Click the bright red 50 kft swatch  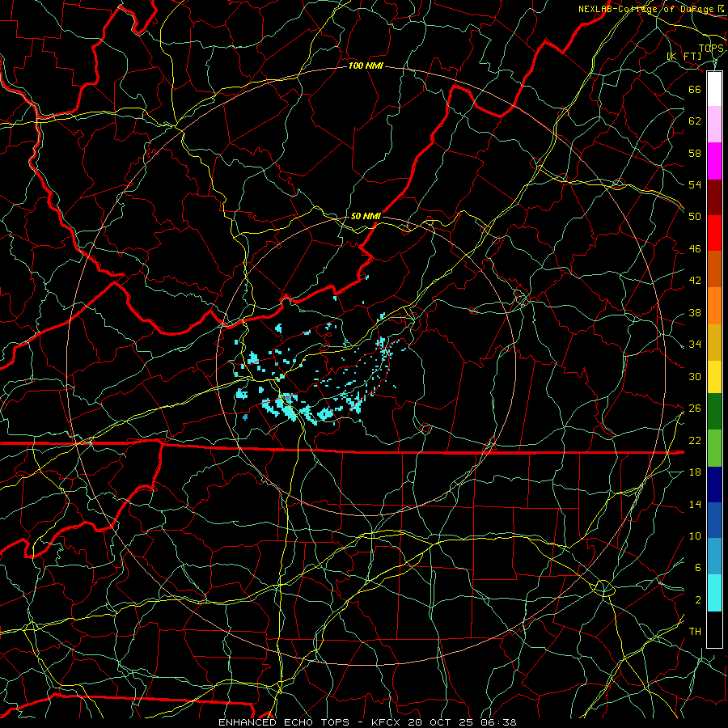pos(714,233)
